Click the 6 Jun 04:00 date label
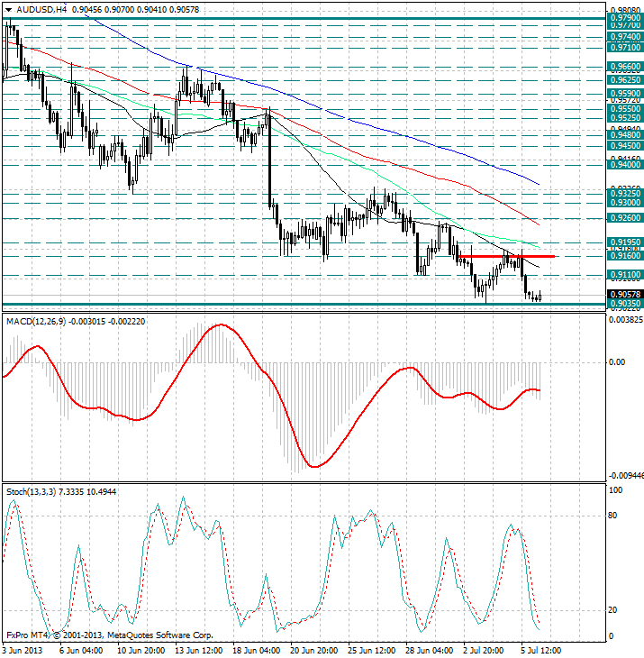644x658 pixels. pyautogui.click(x=81, y=651)
